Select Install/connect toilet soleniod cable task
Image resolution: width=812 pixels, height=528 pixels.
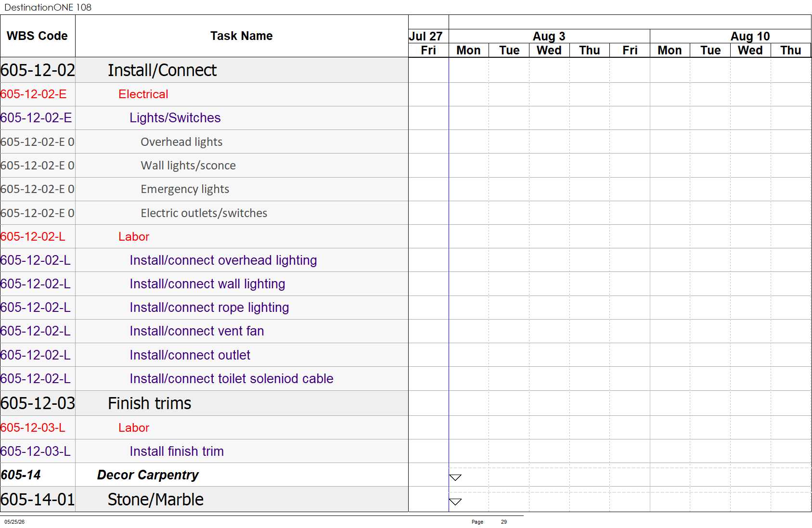[204, 379]
